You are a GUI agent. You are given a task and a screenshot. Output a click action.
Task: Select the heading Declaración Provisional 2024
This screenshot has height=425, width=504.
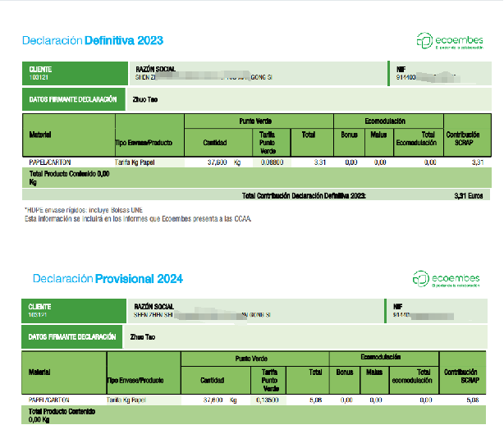click(108, 278)
